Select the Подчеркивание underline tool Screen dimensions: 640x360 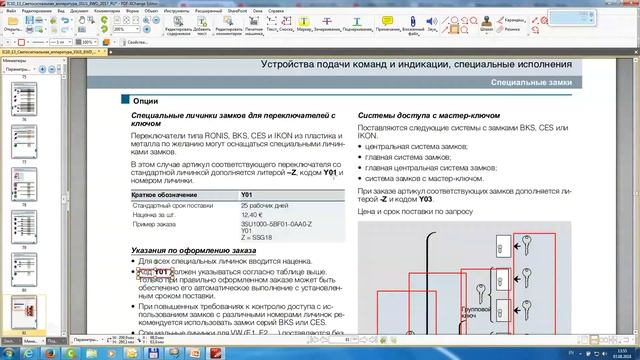pos(357,24)
